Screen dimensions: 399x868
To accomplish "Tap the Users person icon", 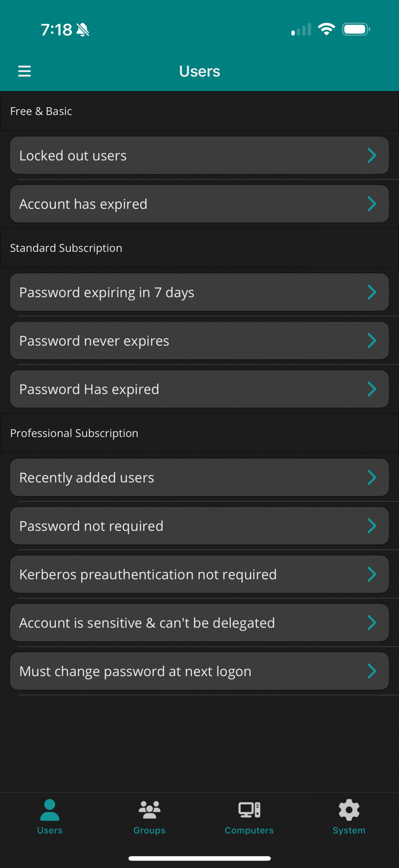I will 50,810.
